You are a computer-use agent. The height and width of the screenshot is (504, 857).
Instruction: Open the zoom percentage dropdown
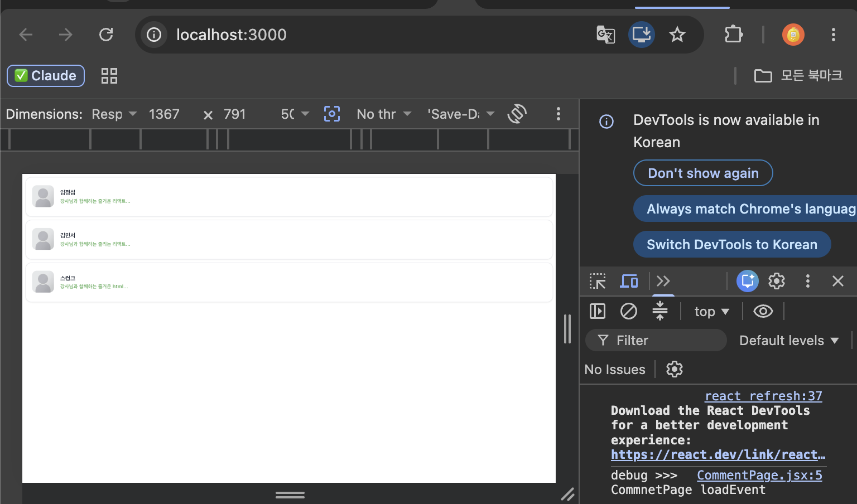295,114
